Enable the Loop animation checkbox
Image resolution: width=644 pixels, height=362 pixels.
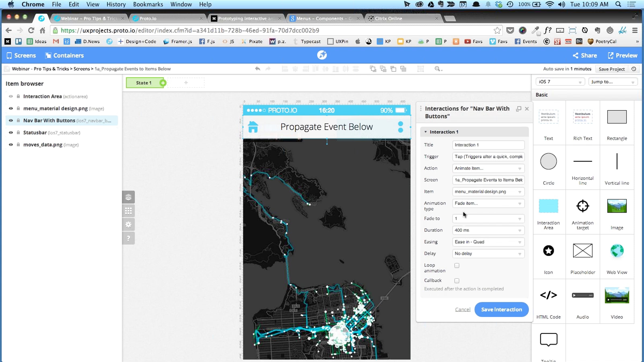[457, 265]
